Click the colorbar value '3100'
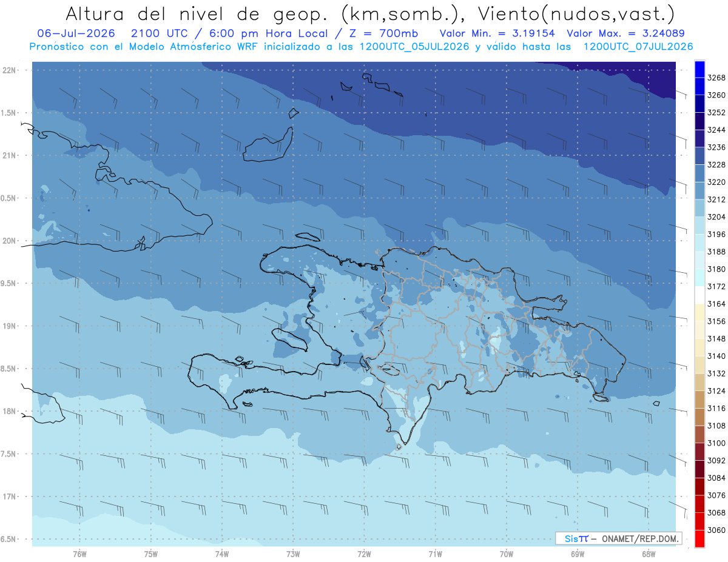728x562 pixels. [x=716, y=443]
